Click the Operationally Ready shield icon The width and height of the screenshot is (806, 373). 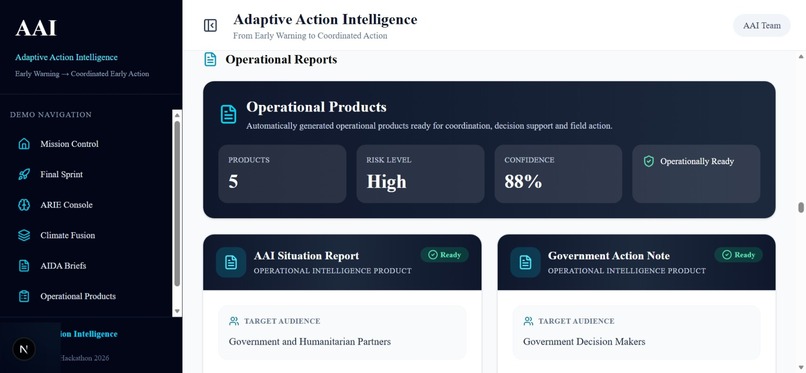(x=649, y=161)
